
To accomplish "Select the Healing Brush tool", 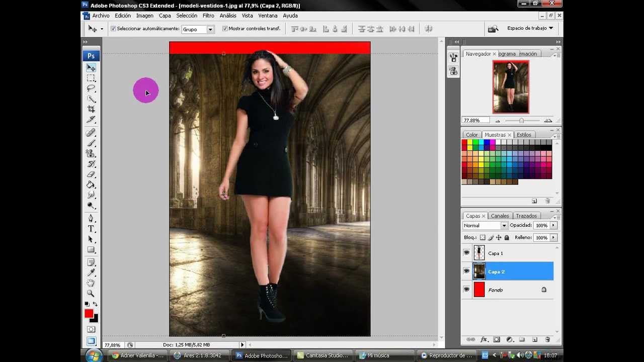I will (91, 133).
